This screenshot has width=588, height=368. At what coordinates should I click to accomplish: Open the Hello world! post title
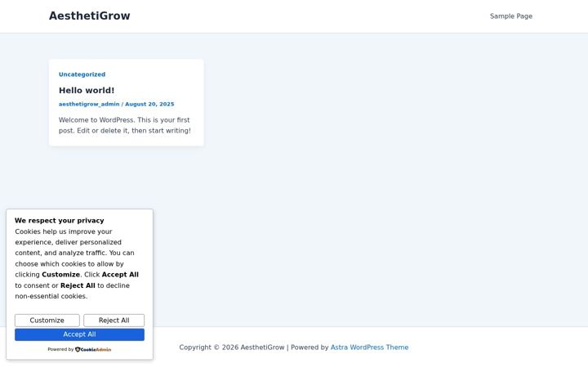87,90
